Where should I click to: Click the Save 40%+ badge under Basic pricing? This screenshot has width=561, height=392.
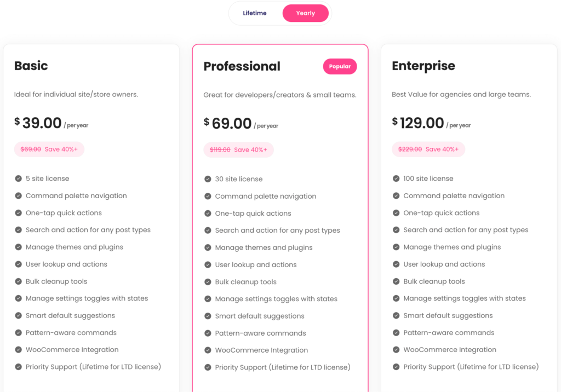tap(49, 149)
